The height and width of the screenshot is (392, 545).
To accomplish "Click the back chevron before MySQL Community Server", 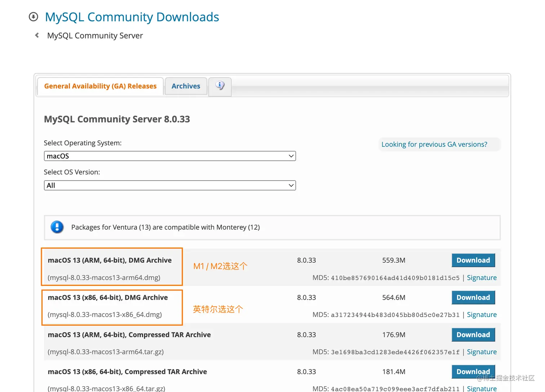I will 37,35.
